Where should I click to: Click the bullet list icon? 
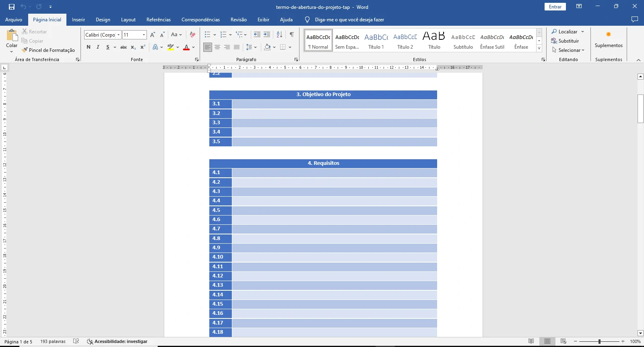pos(208,35)
